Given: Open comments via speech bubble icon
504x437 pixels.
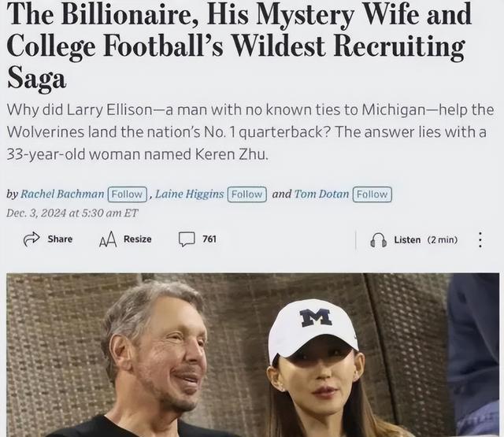Looking at the screenshot, I should click(187, 239).
